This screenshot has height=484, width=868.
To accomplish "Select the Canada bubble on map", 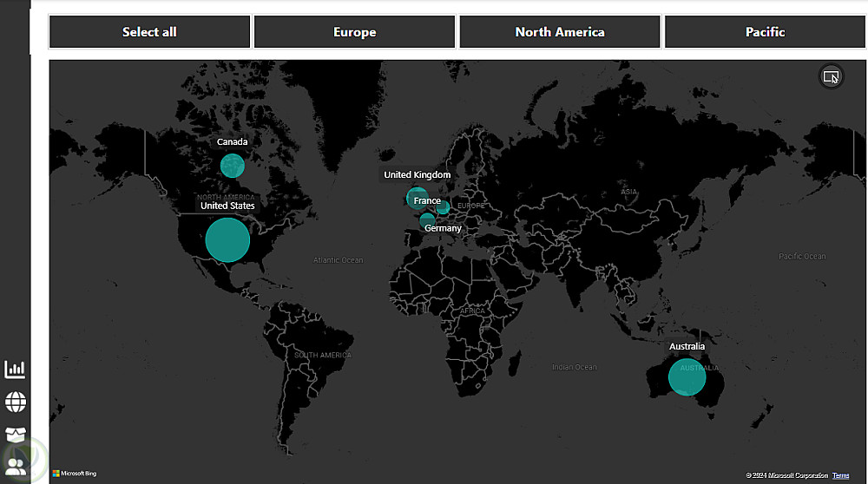I will [x=233, y=166].
